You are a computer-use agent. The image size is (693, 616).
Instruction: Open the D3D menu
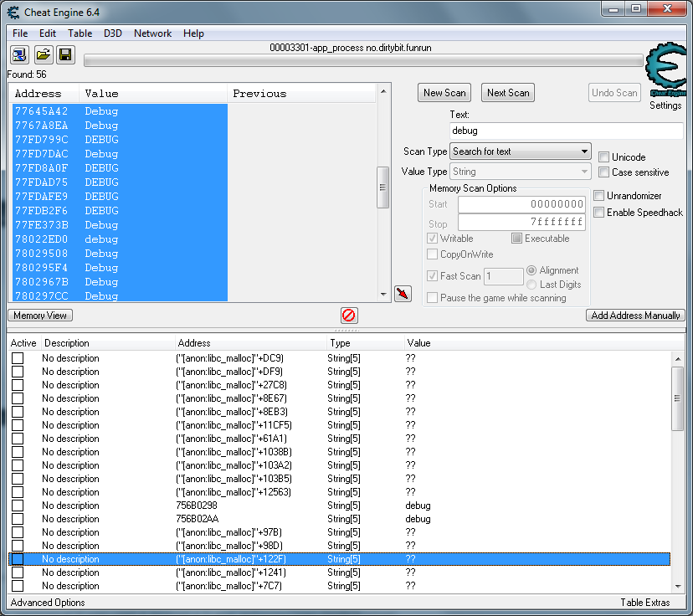click(113, 33)
